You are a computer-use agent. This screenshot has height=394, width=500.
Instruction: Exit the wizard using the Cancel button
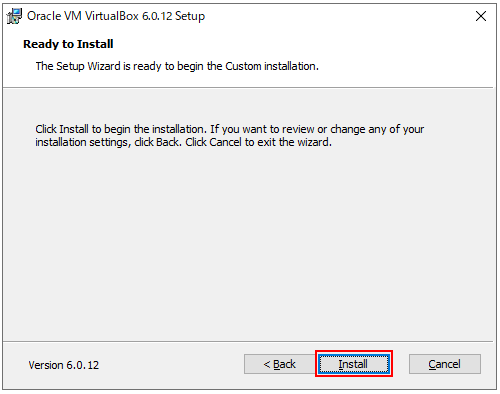point(445,364)
